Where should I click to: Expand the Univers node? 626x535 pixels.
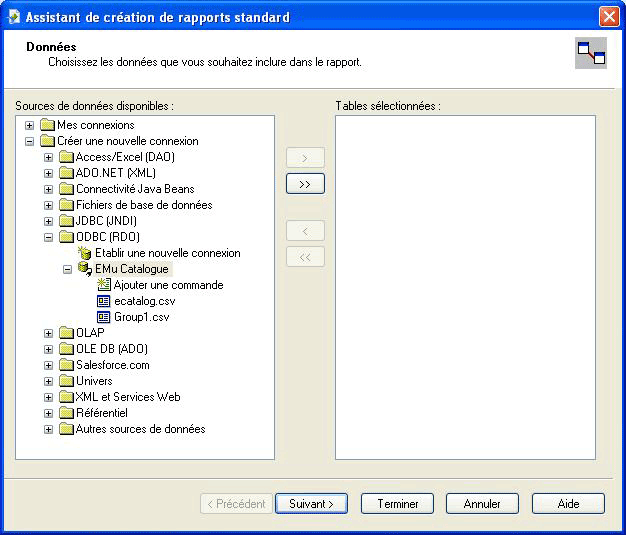(x=48, y=381)
